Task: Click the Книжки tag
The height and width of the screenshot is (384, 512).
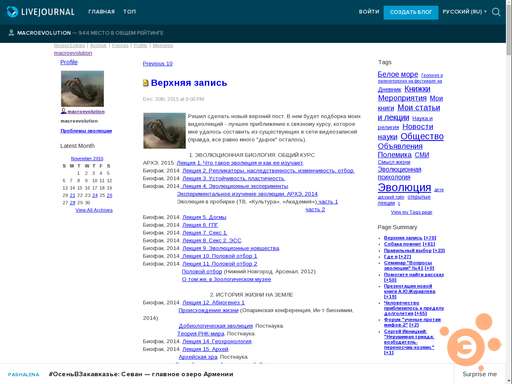Action: pos(417,89)
